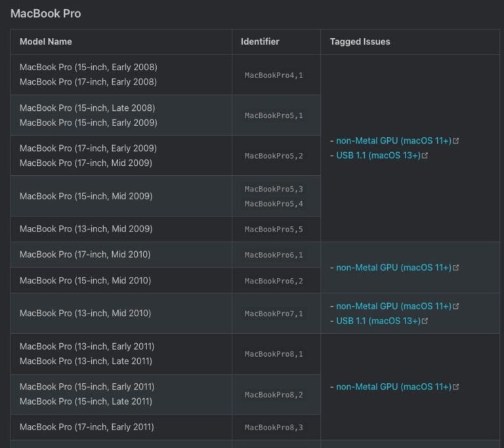Open non-Metal GPU link for 13-inch Mid 2010

tap(393, 306)
